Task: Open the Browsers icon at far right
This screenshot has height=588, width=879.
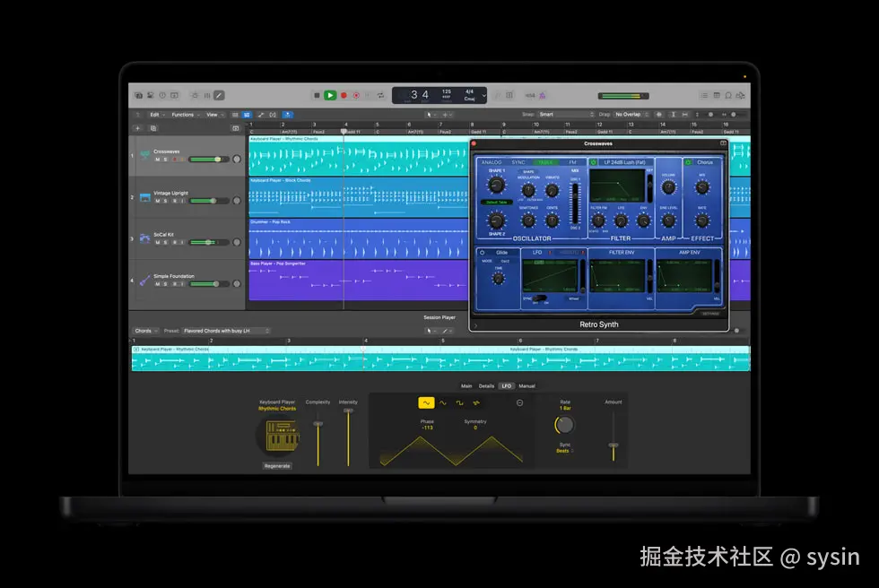Action: coord(741,96)
